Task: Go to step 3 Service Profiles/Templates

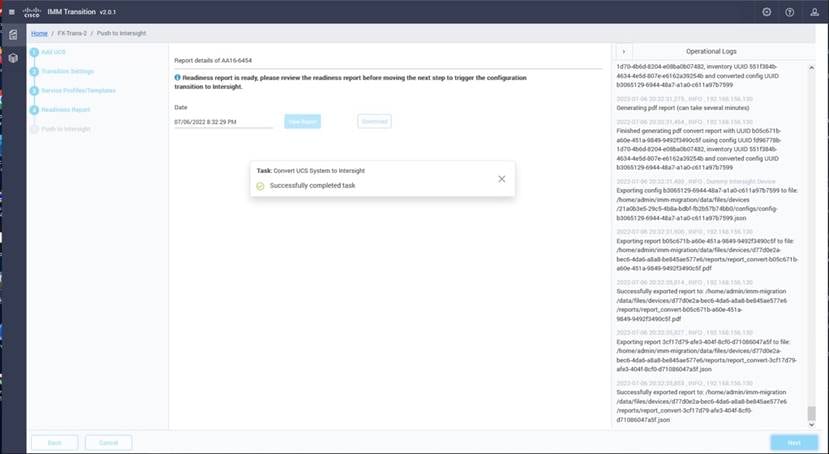Action: pyautogui.click(x=72, y=91)
